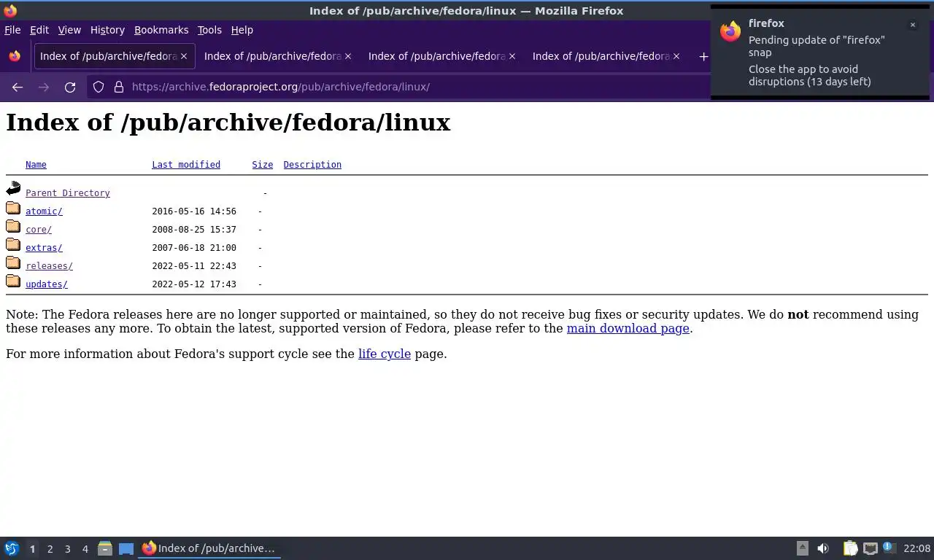The width and height of the screenshot is (934, 560).
Task: Click the show desktop taskbar icon
Action: coord(126,548)
